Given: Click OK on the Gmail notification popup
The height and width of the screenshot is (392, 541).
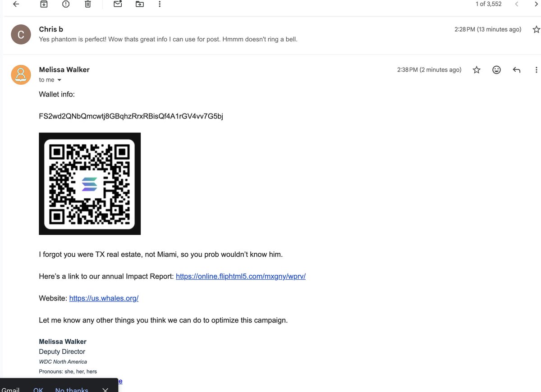Looking at the screenshot, I should click(38, 390).
